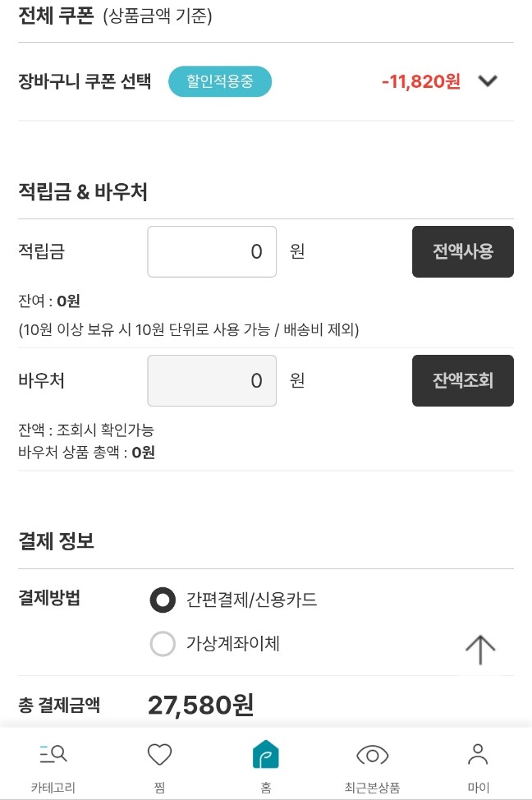Tap the 장바구니 쿠폰 선택 label
The width and height of the screenshot is (532, 800).
coord(85,81)
